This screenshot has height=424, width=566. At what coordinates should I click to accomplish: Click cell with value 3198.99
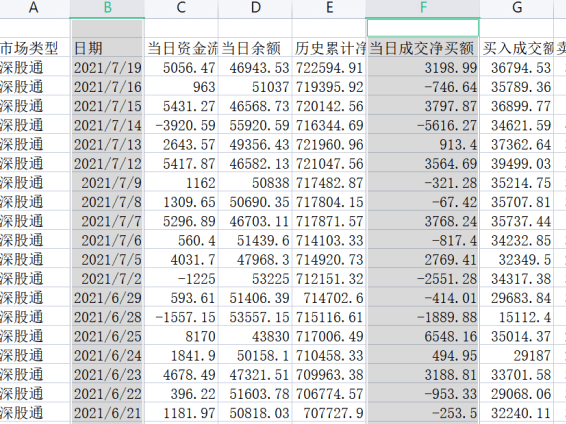[x=423, y=67]
